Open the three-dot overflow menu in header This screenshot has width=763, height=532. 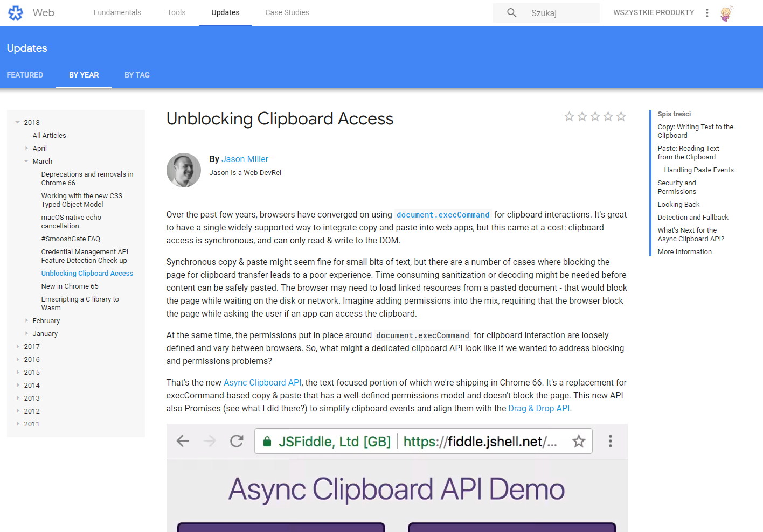point(707,13)
